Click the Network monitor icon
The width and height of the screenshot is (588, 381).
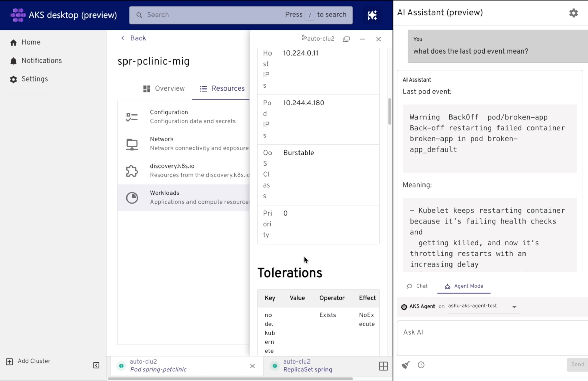pos(132,144)
